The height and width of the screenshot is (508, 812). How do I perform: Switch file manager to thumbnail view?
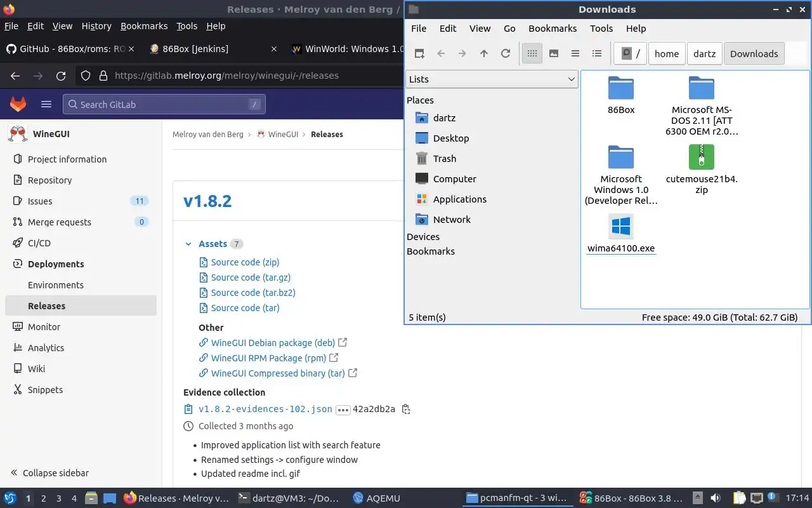point(554,54)
